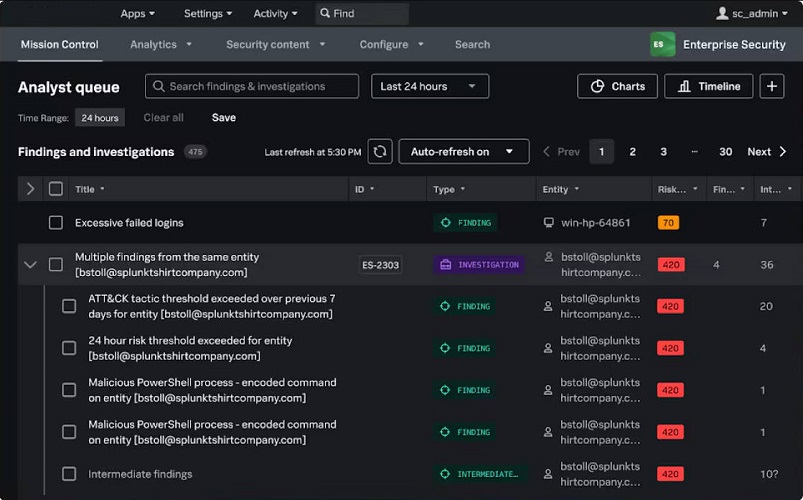Click red 420 risk badge on investigation row
This screenshot has width=803, height=500.
(671, 265)
